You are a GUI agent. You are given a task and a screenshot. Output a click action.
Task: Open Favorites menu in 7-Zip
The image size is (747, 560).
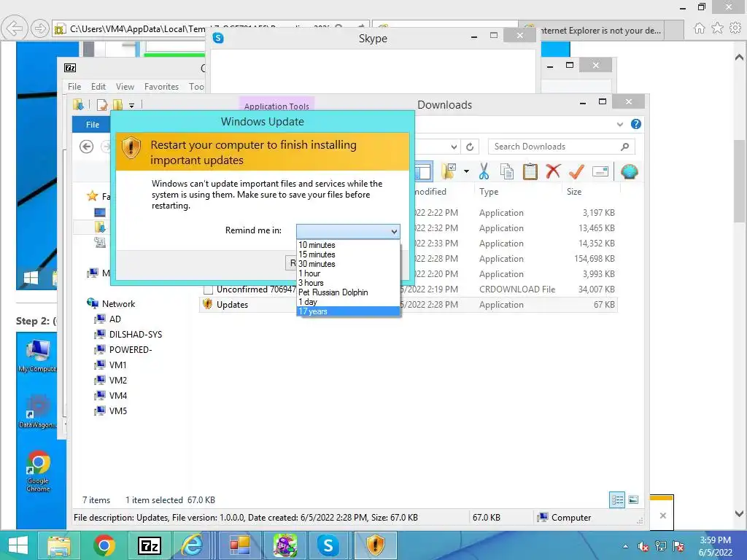[161, 87]
